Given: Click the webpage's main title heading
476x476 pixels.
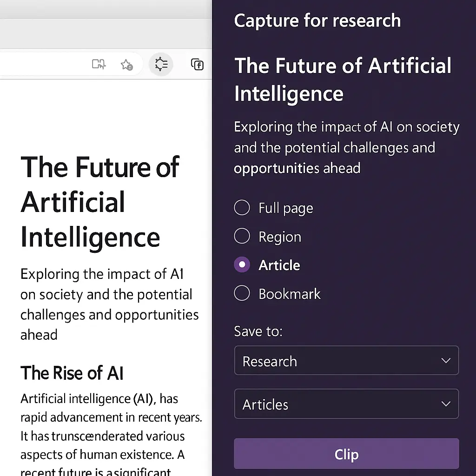Looking at the screenshot, I should click(99, 202).
